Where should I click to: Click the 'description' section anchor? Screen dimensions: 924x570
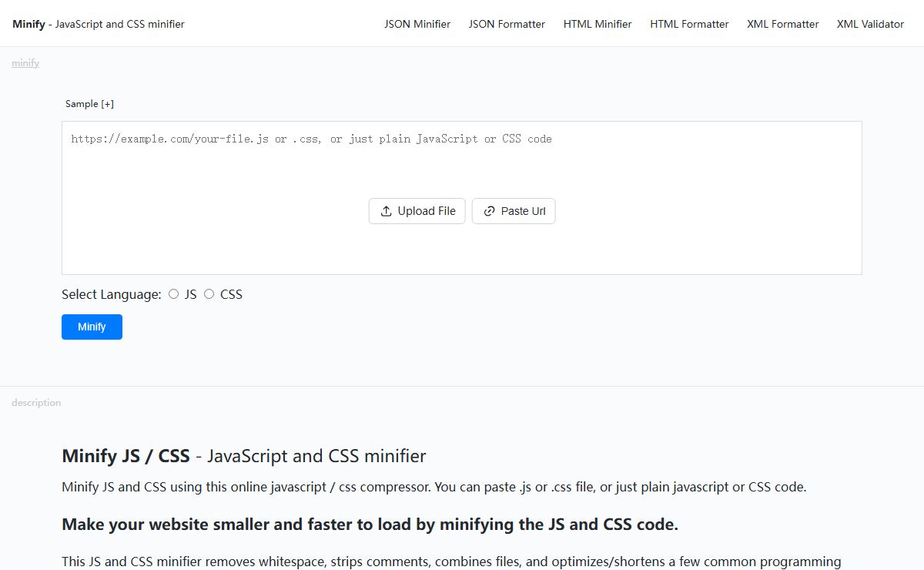[x=36, y=403]
